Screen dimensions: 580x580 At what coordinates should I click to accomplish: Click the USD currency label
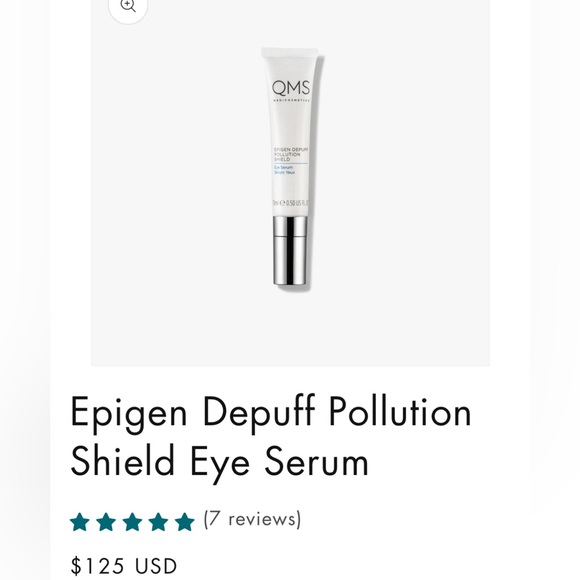click(x=156, y=566)
